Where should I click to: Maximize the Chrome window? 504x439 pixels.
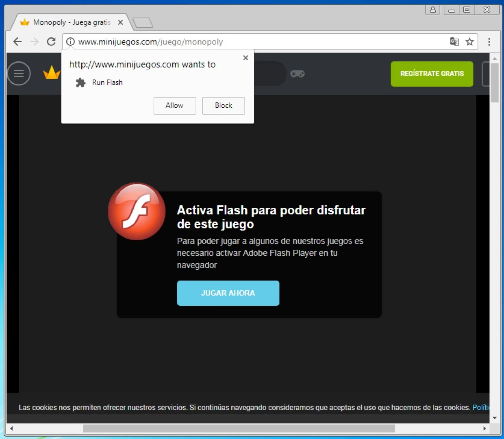point(467,10)
